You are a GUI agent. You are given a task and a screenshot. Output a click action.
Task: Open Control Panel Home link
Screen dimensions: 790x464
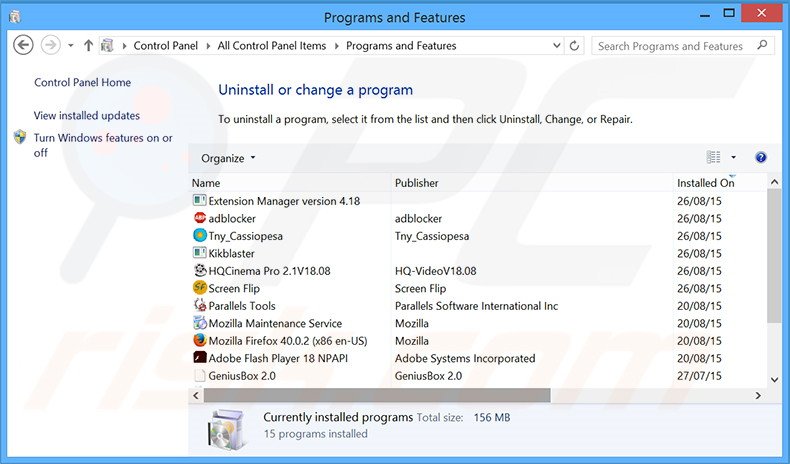(82, 83)
